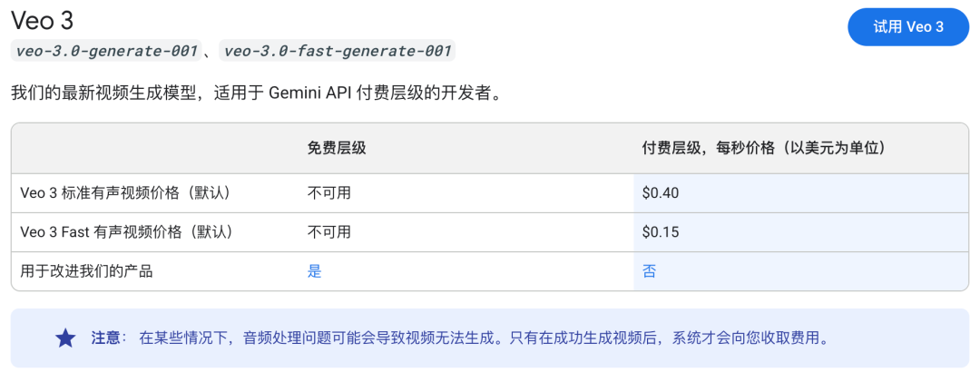Click the Veo 3 标准有声视频价格 row label
The width and height of the screenshot is (980, 382).
[x=127, y=192]
